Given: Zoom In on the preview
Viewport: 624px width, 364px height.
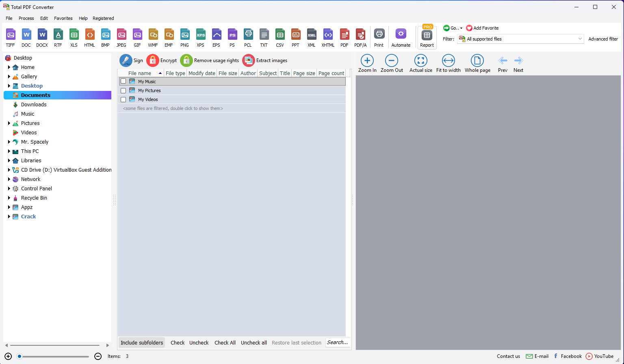Looking at the screenshot, I should tap(367, 64).
